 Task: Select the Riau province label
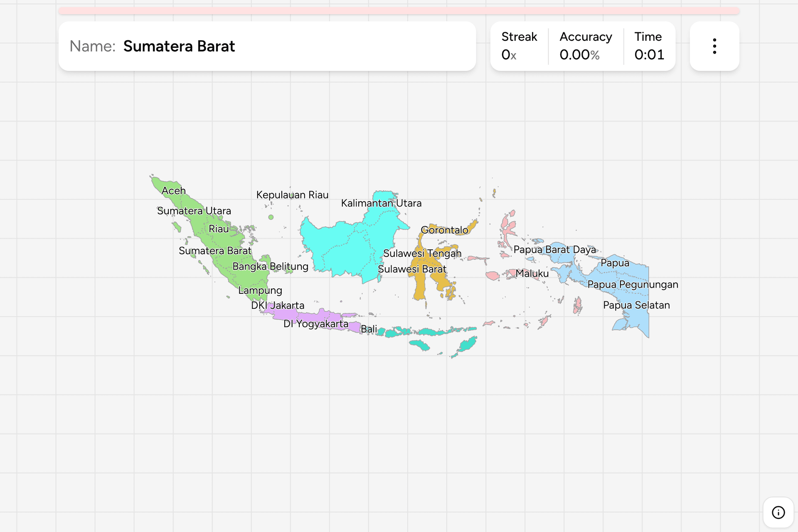pyautogui.click(x=219, y=229)
